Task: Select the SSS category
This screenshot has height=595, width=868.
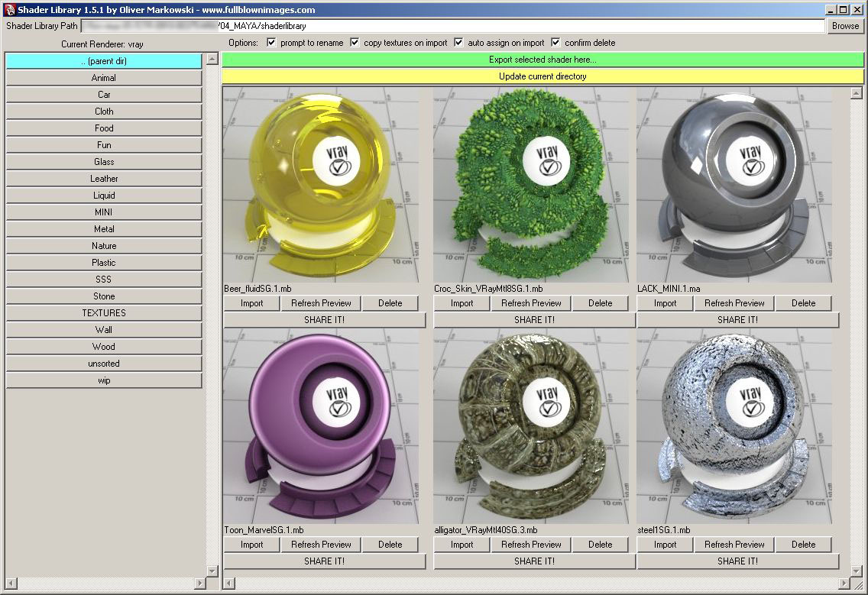Action: (103, 280)
